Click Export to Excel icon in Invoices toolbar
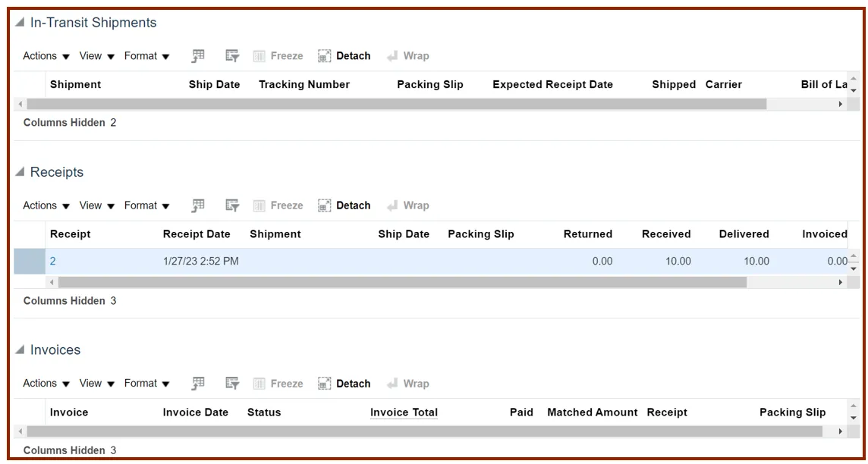The width and height of the screenshot is (868, 464). pos(198,384)
